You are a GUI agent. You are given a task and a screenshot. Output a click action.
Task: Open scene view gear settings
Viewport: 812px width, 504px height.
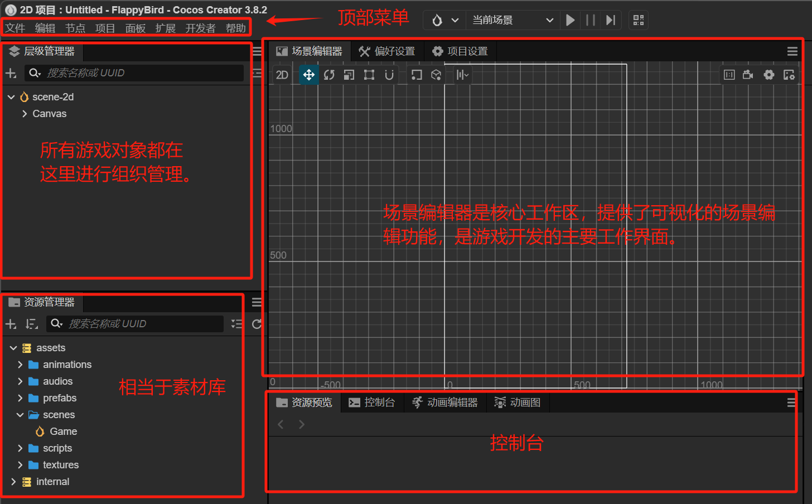click(769, 75)
